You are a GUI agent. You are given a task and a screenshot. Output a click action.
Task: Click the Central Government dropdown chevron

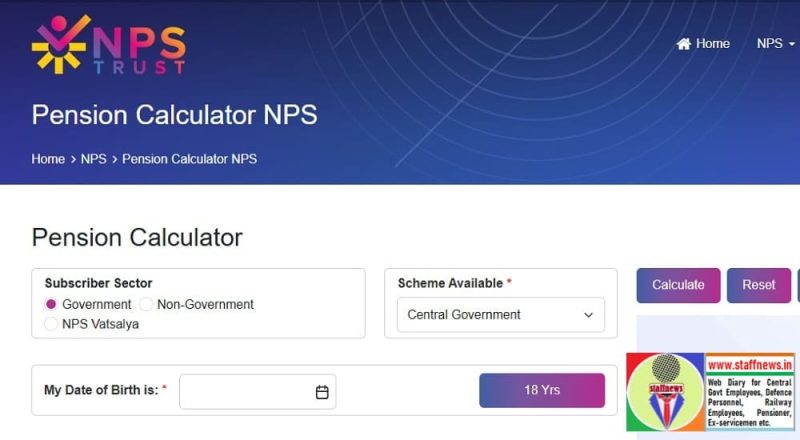coord(588,315)
